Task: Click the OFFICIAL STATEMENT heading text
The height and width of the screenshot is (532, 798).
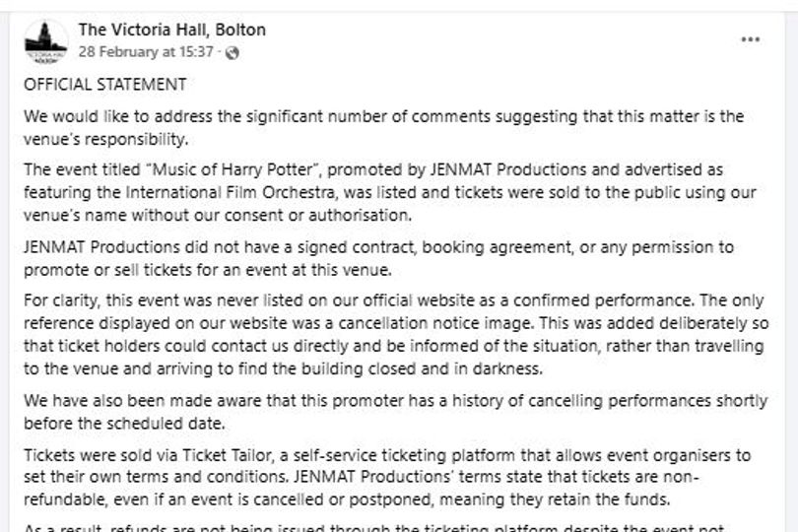Action: [104, 85]
